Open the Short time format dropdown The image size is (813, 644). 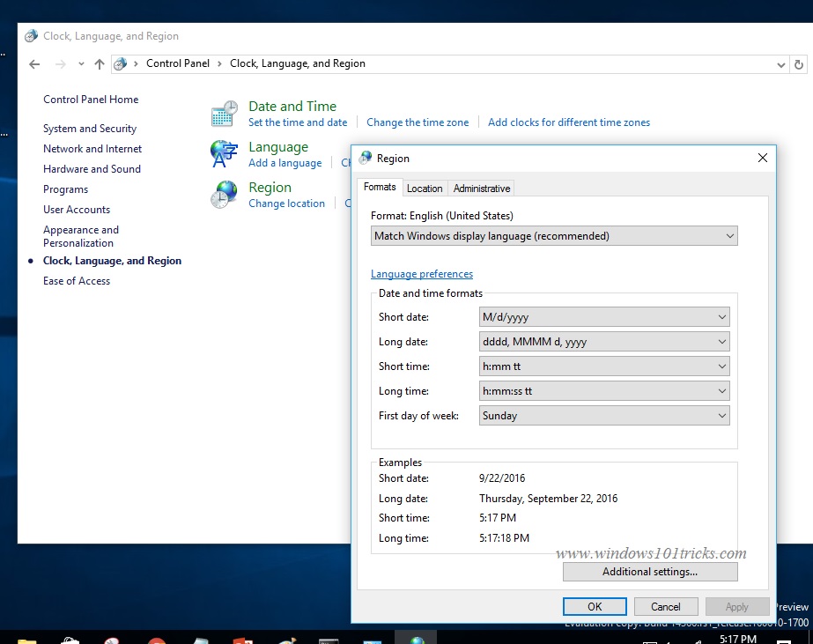pyautogui.click(x=604, y=366)
